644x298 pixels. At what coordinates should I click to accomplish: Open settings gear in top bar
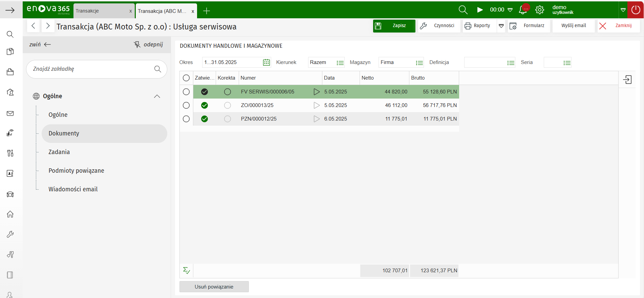click(x=540, y=10)
